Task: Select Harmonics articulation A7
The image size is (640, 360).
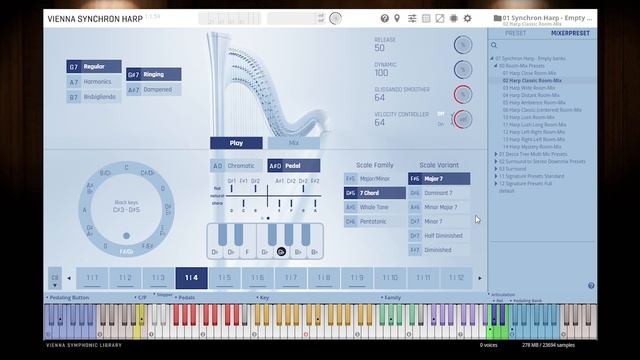Action: tap(94, 82)
